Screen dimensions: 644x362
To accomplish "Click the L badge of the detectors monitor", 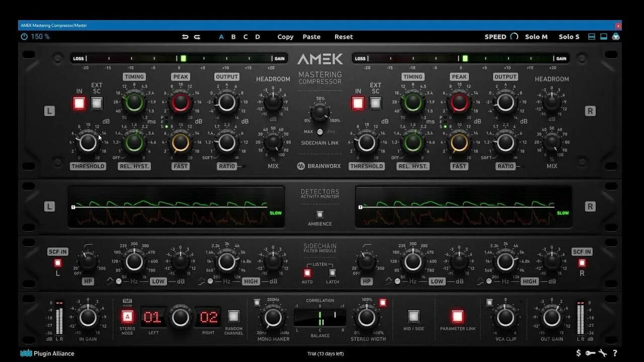I will pos(49,206).
